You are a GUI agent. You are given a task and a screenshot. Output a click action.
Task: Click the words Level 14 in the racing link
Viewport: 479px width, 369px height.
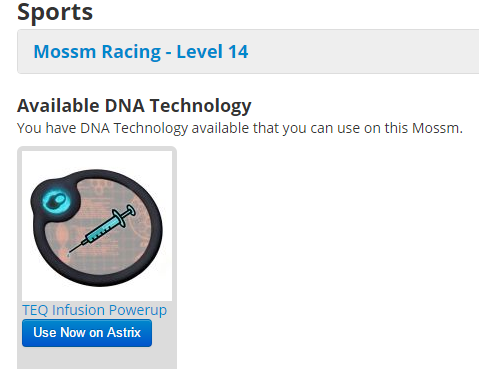tap(212, 52)
